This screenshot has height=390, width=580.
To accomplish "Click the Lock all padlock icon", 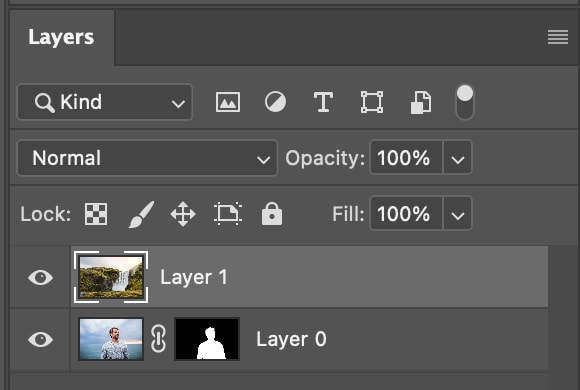I will pos(272,214).
